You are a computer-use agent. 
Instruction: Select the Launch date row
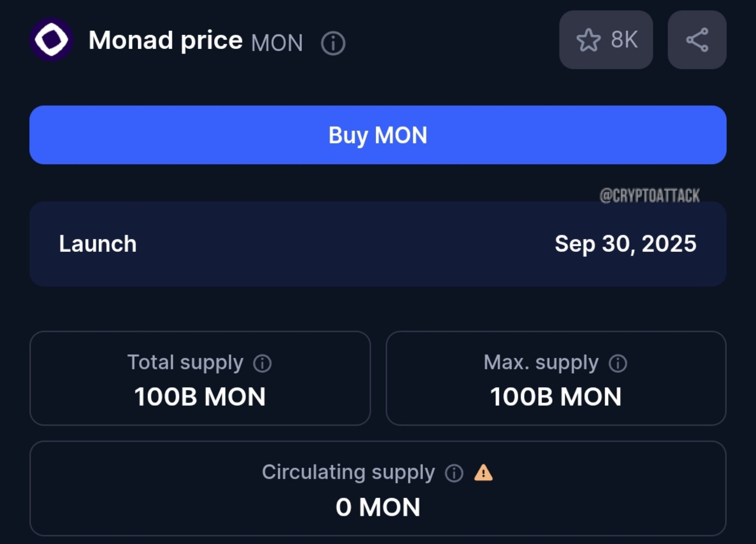point(378,244)
